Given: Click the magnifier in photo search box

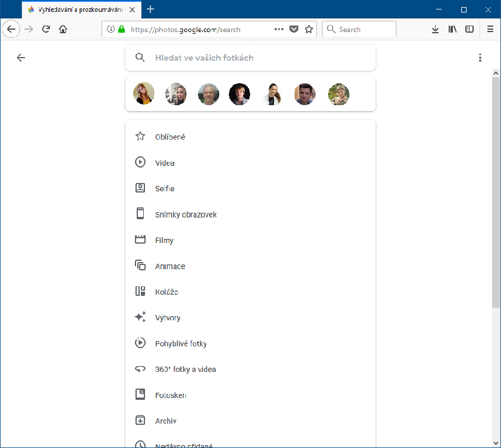Looking at the screenshot, I should click(140, 58).
